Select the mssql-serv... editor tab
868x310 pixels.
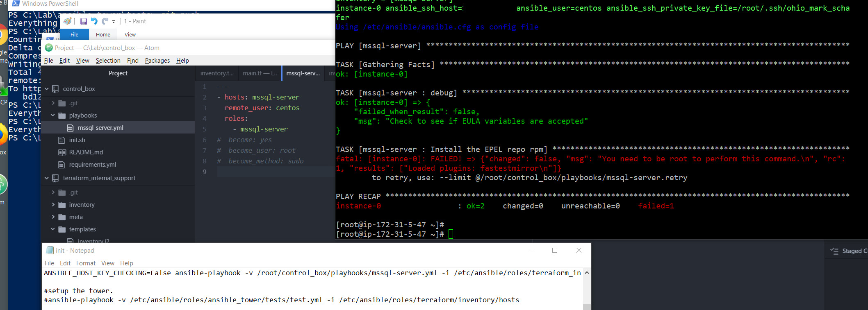click(303, 73)
